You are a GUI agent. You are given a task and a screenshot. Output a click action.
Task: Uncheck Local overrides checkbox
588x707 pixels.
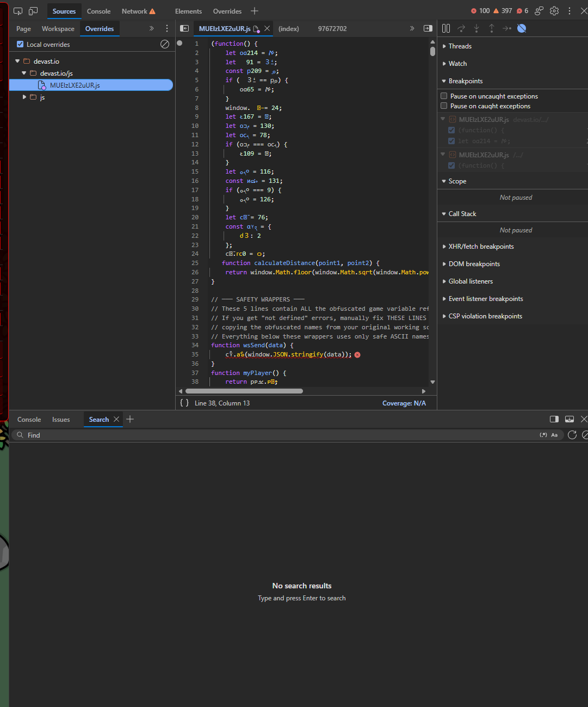coord(20,45)
